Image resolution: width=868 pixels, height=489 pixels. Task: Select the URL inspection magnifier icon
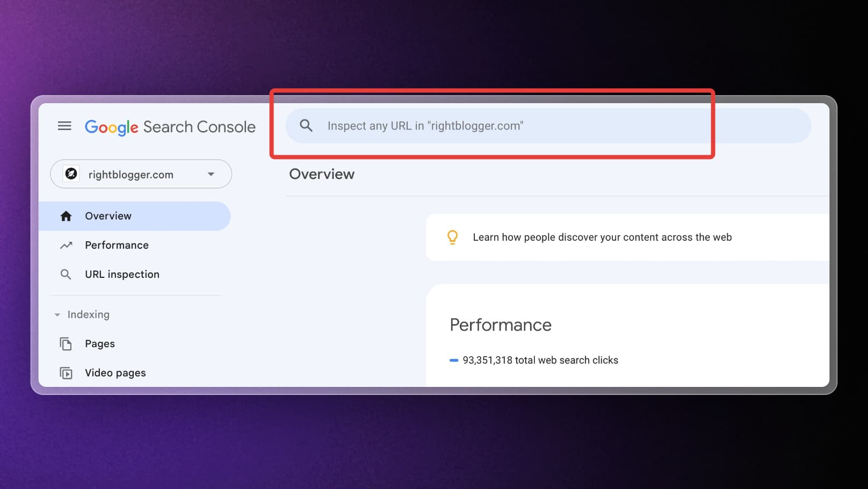[67, 274]
